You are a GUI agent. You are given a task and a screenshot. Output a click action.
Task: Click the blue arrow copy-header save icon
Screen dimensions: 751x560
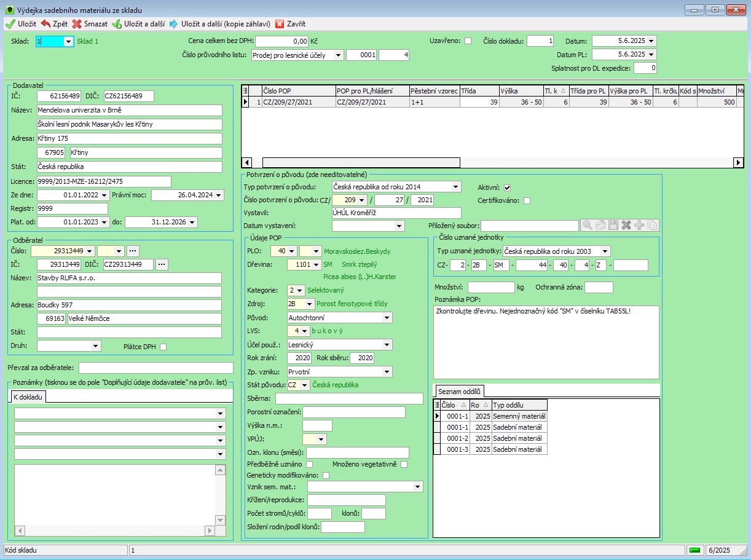point(174,24)
